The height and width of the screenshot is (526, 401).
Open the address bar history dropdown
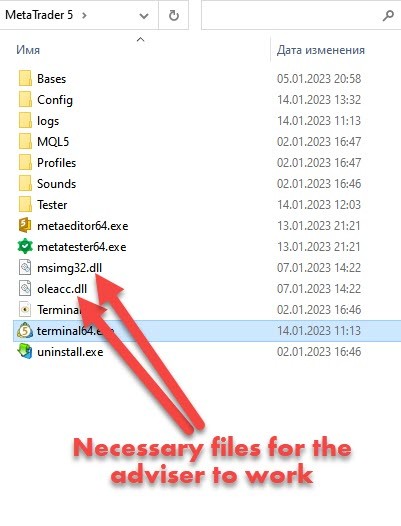144,16
